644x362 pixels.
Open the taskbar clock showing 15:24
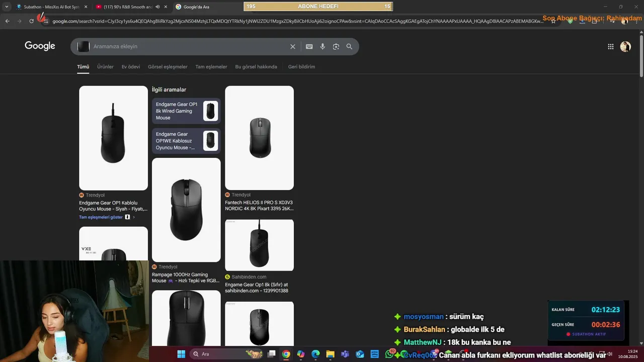(x=629, y=354)
